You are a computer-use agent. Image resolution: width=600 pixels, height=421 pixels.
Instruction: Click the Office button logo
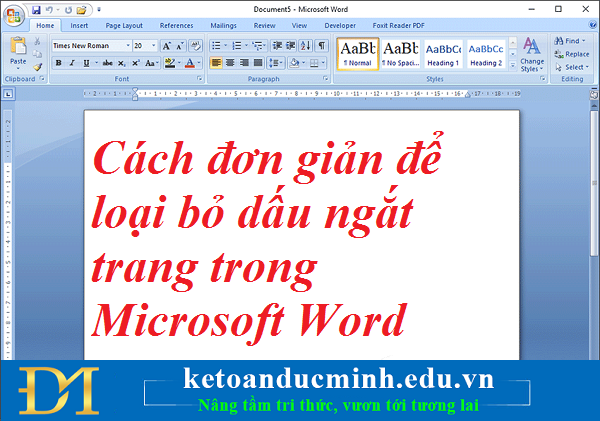click(14, 16)
